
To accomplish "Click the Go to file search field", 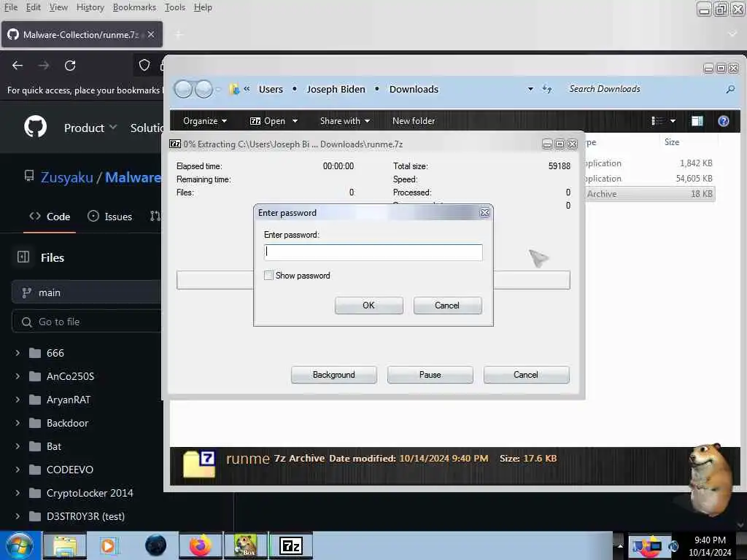I will pyautogui.click(x=86, y=322).
